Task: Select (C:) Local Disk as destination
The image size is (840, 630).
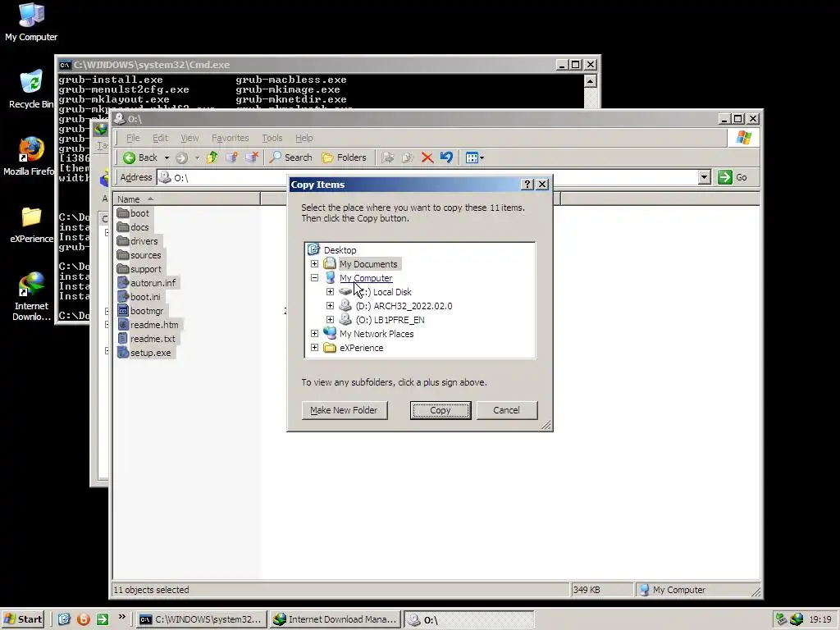Action: point(384,292)
